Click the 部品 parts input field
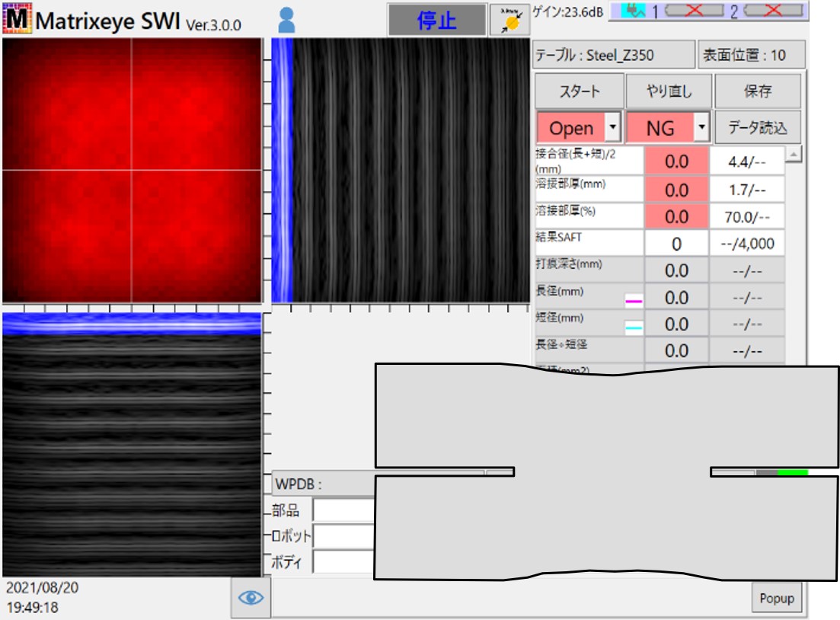Screen dimensions: 840x620 coord(344,510)
